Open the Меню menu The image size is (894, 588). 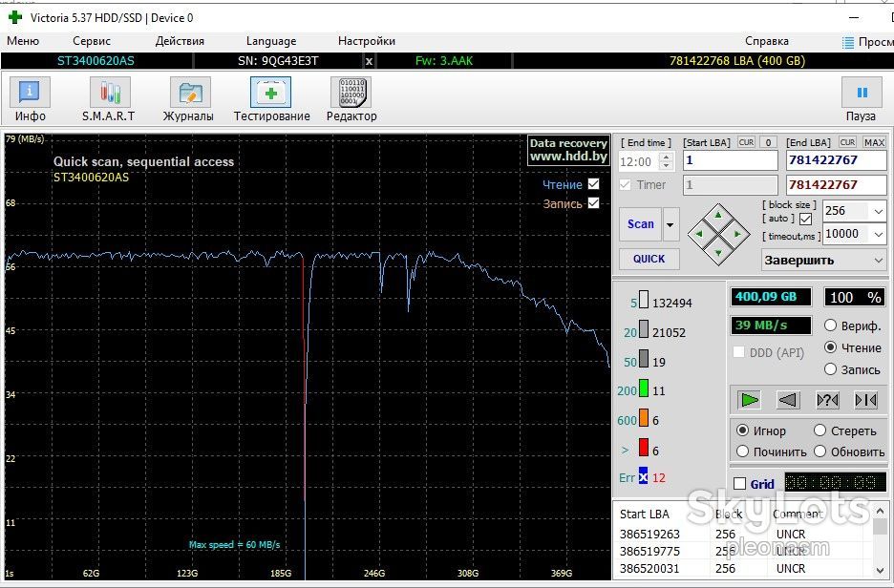click(x=23, y=41)
